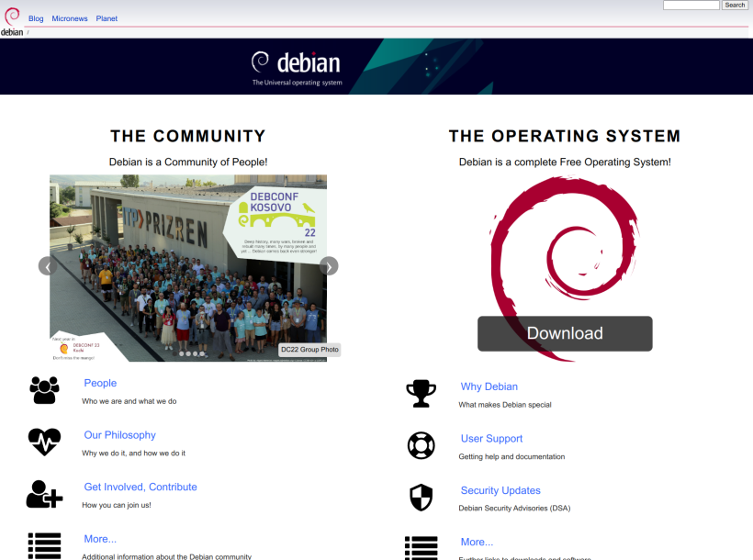
Task: Click 'Getting help and documentation' text
Action: pyautogui.click(x=511, y=457)
